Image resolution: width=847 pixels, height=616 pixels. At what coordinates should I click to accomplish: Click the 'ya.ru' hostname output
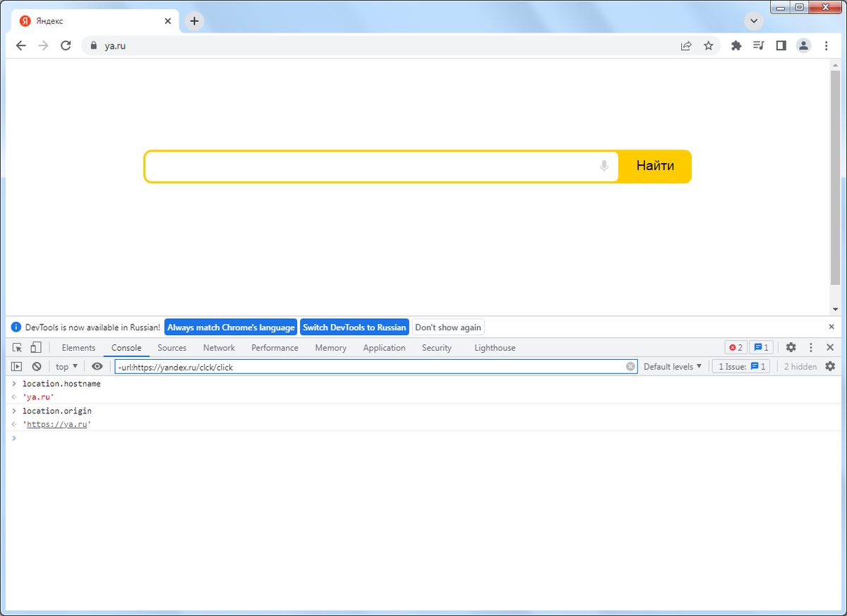38,398
